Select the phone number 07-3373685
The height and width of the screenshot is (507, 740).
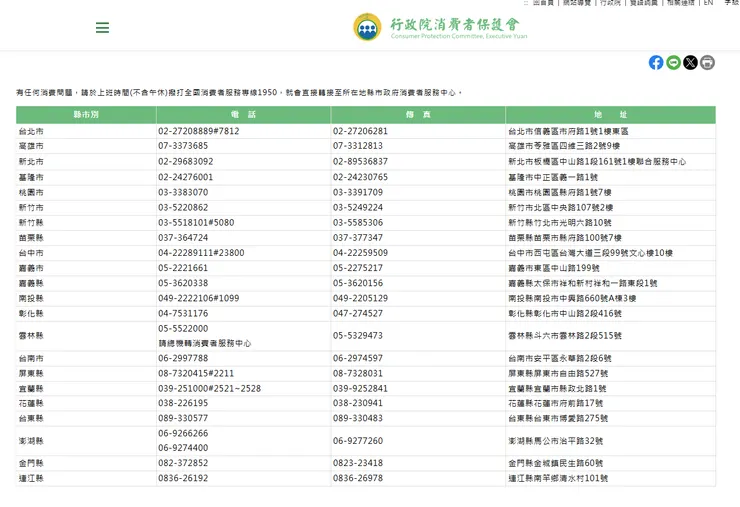click(183, 146)
